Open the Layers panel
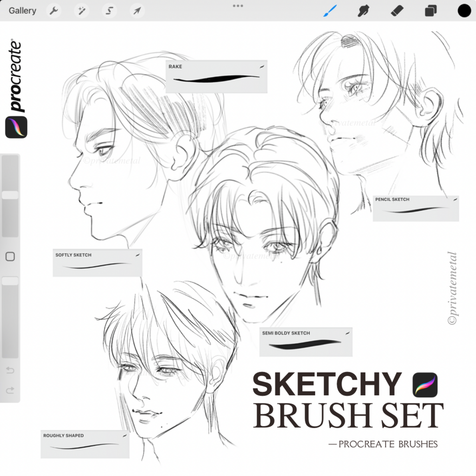This screenshot has height=476, width=476. 430,10
